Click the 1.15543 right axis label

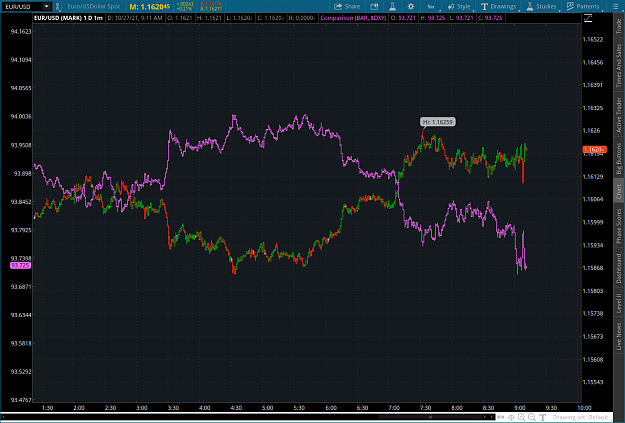pyautogui.click(x=593, y=382)
